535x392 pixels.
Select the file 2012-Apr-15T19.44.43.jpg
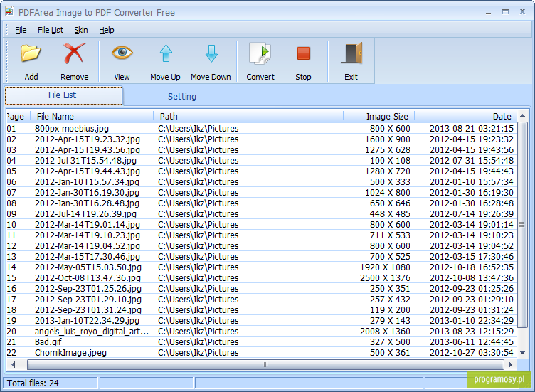tap(88, 171)
